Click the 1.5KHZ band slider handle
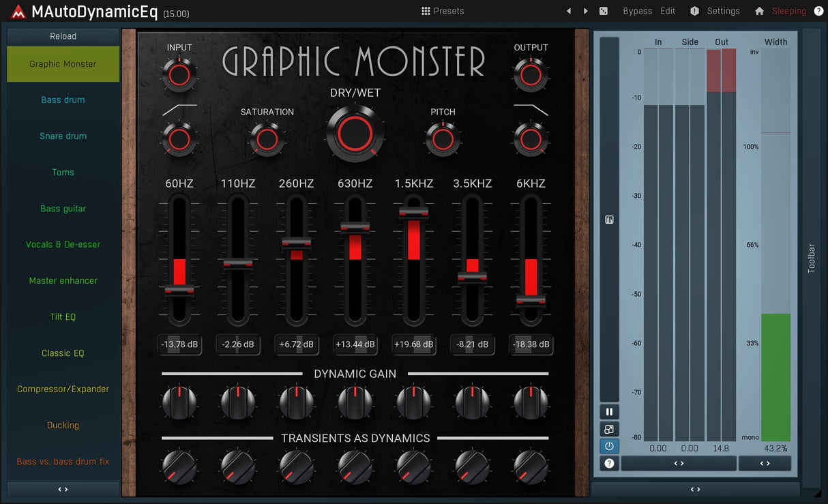 click(414, 213)
